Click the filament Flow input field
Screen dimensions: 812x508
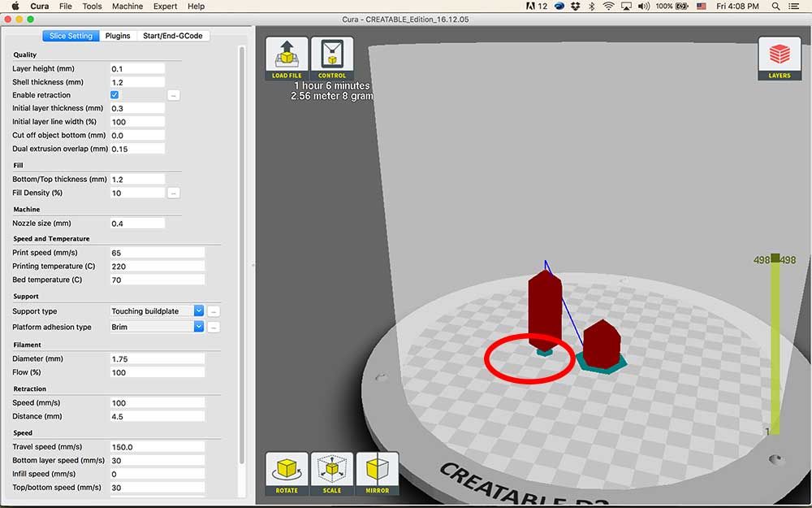click(x=158, y=372)
